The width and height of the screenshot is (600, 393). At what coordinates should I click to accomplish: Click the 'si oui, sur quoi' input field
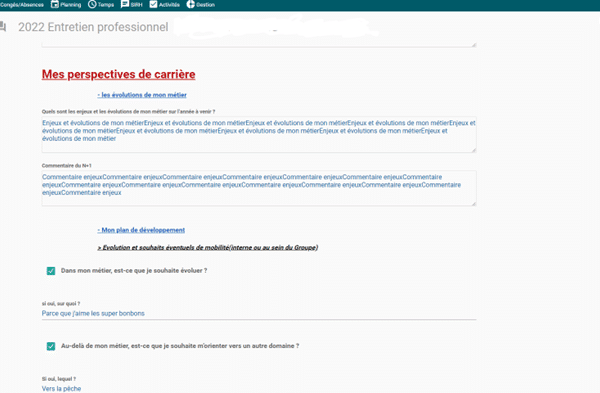coord(259,313)
